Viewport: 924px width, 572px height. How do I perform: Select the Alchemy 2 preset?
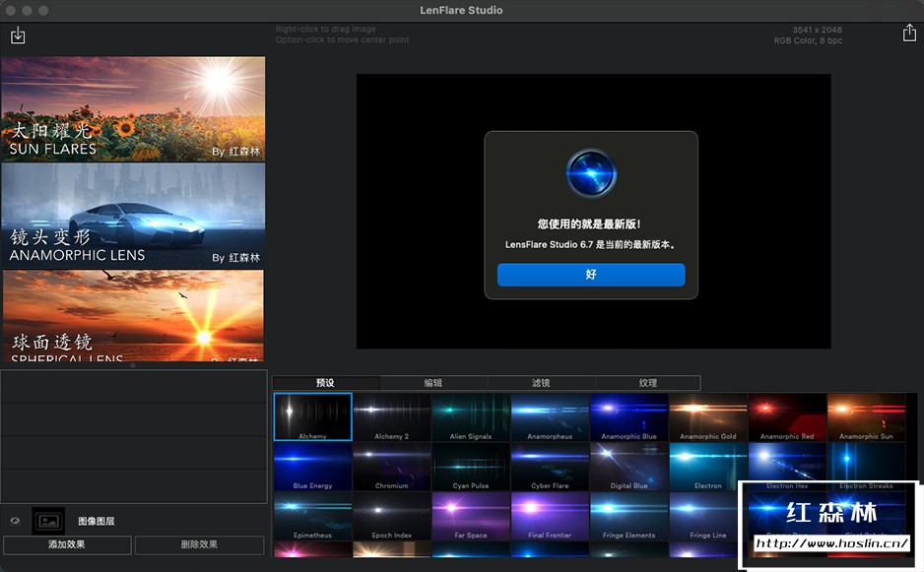392,417
